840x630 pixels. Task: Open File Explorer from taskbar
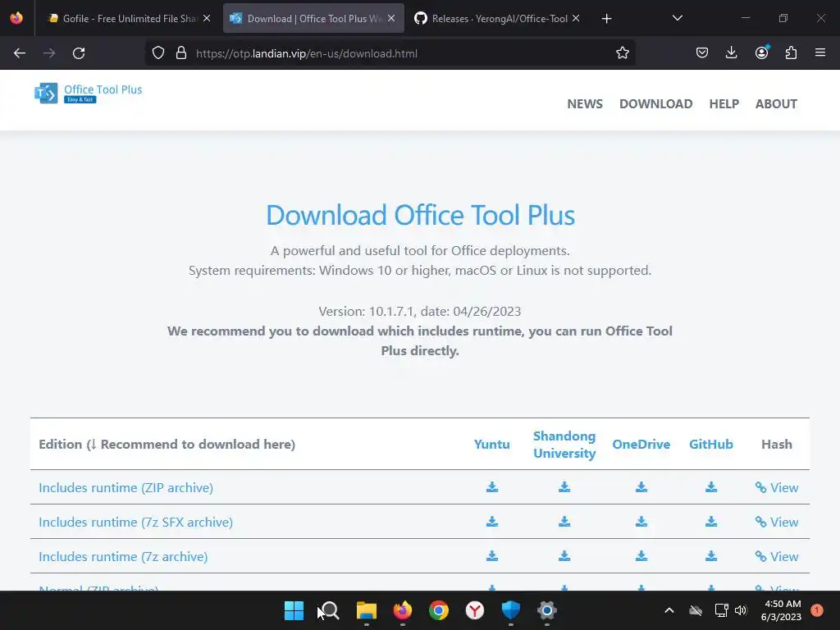point(367,610)
